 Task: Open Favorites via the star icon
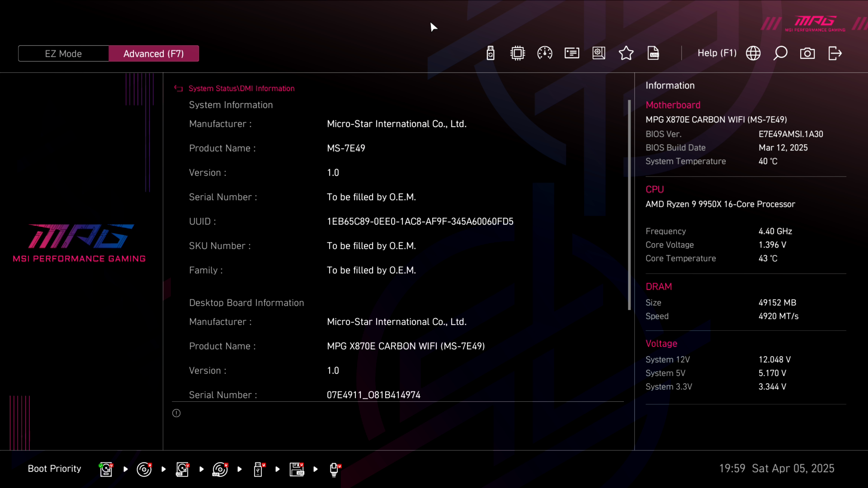click(x=626, y=53)
